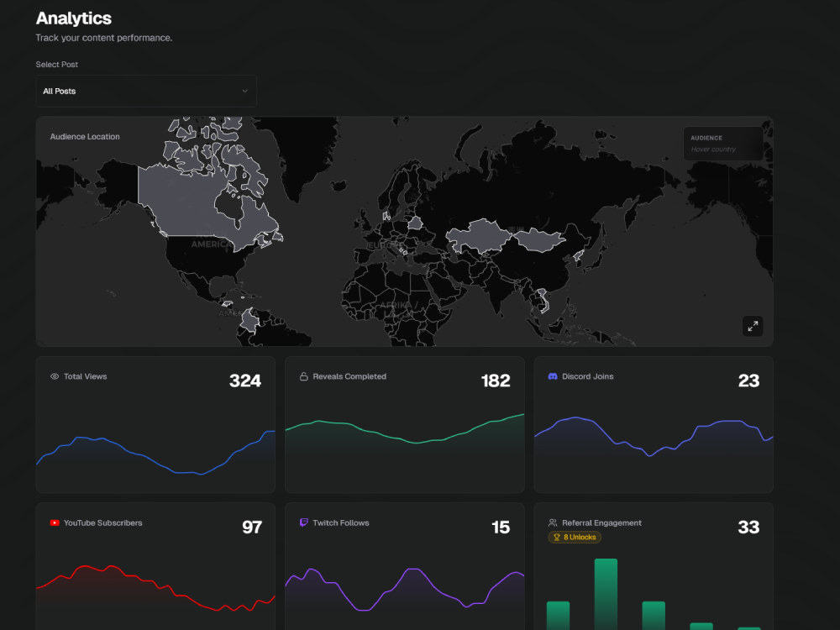Click the chevron arrow in Select Post dropdown
Screen dimensions: 840x630
click(244, 91)
